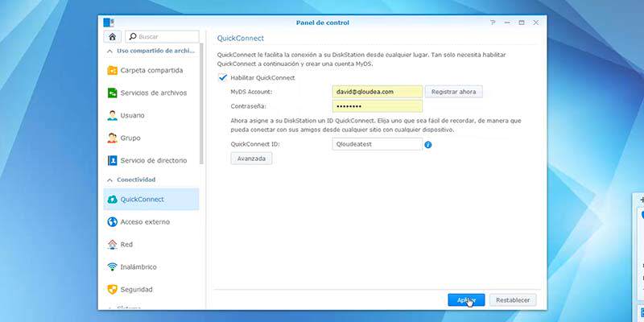Click the search magnifier icon
644x322 pixels.
pyautogui.click(x=133, y=36)
